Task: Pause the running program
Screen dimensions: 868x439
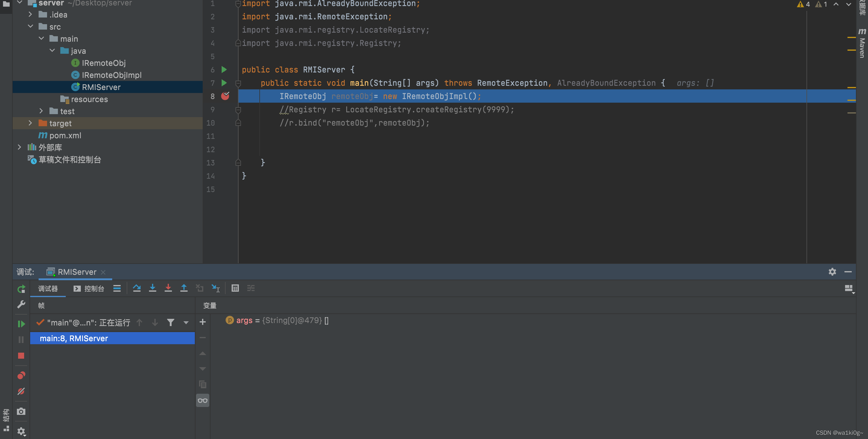Action: click(21, 339)
